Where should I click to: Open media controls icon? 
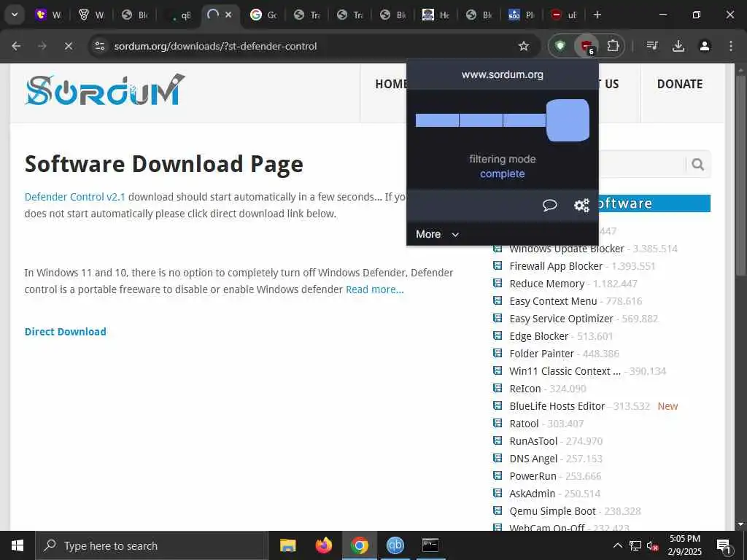pyautogui.click(x=652, y=46)
